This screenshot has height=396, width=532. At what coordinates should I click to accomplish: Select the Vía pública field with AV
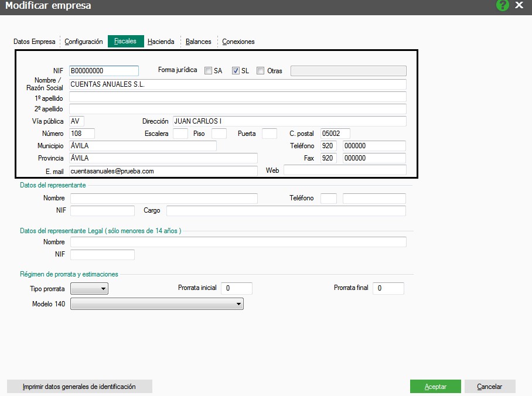tap(77, 121)
